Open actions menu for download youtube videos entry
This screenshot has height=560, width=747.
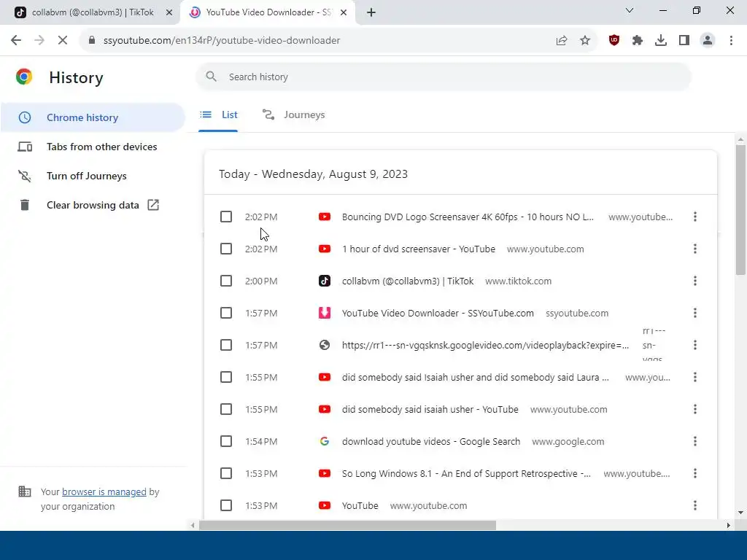click(x=695, y=441)
